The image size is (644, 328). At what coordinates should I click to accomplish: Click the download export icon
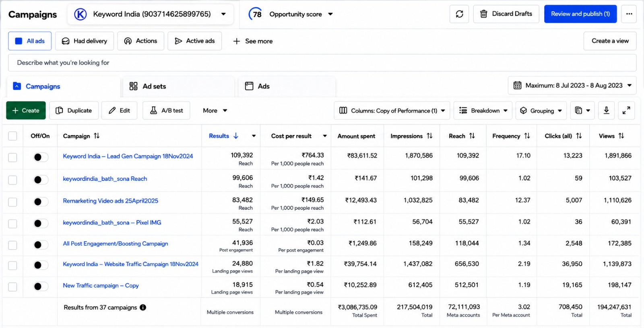click(607, 111)
